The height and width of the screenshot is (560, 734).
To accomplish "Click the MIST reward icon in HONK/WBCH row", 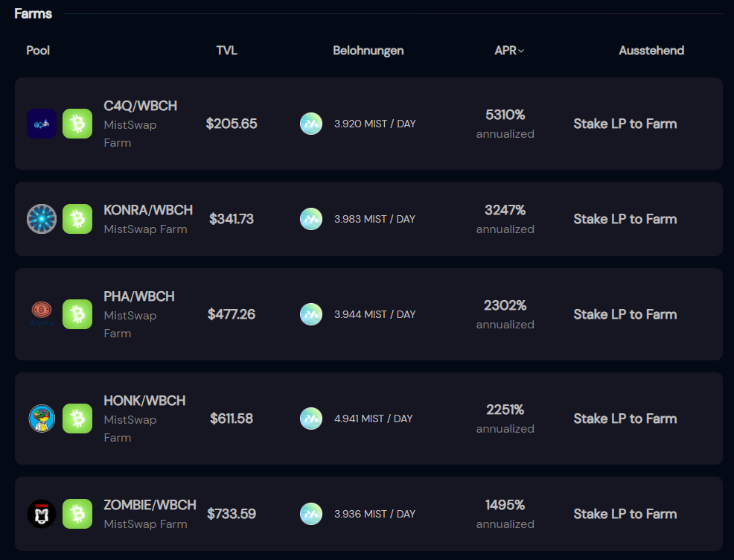I will click(x=311, y=419).
